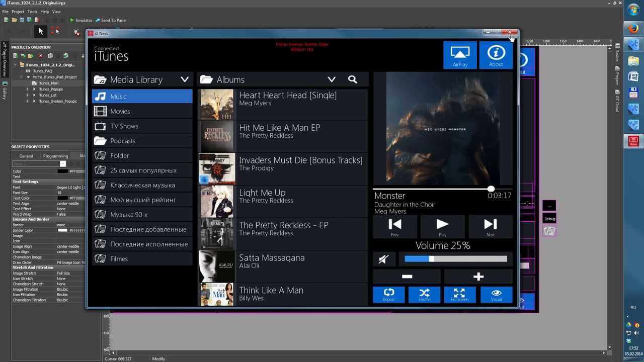Toggle Shuffle mode
The image size is (644, 362).
pos(424,295)
